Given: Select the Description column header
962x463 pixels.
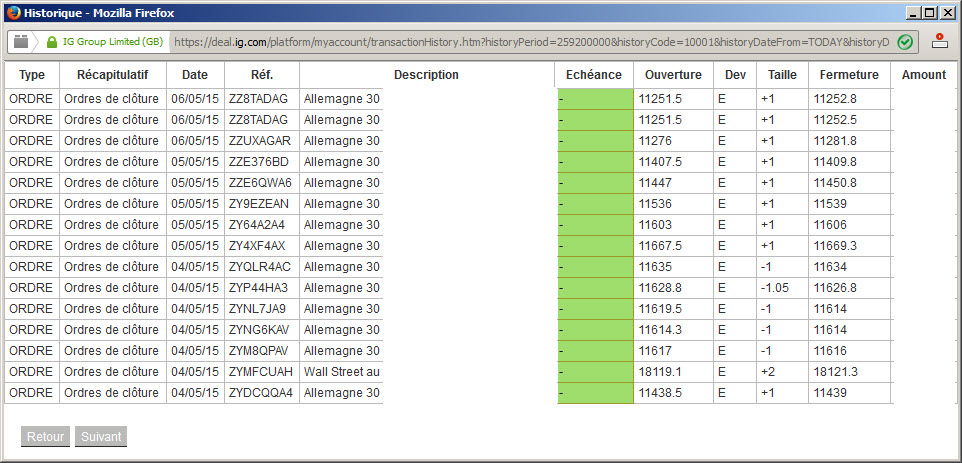Looking at the screenshot, I should (x=426, y=75).
